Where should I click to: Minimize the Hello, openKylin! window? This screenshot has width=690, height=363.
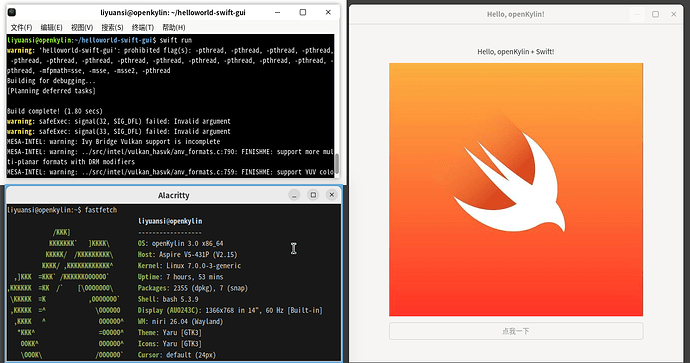(637, 14)
